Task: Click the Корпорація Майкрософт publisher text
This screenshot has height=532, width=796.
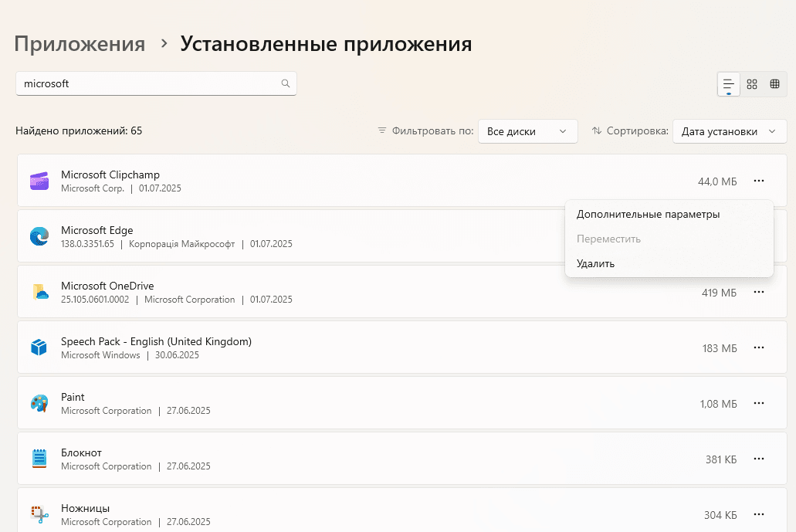Action: (181, 244)
